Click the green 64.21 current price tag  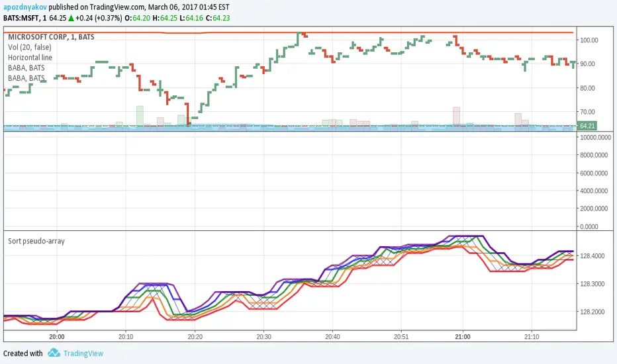(587, 126)
